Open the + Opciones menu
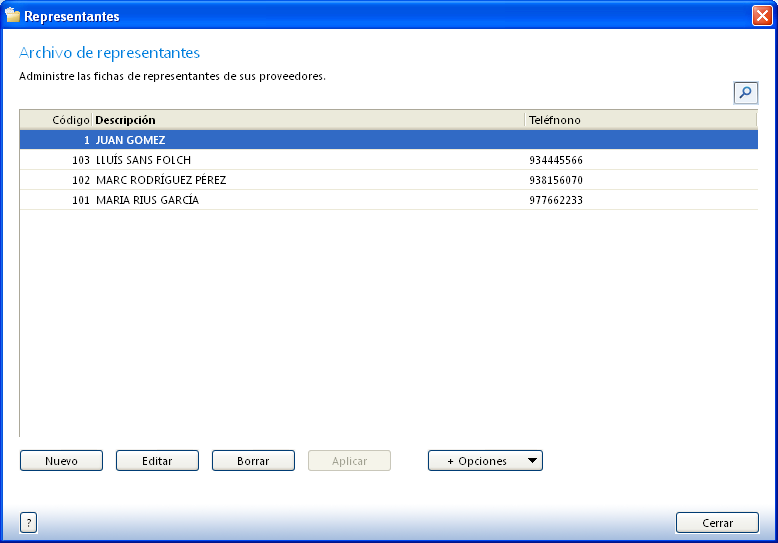This screenshot has width=778, height=543. click(x=476, y=461)
